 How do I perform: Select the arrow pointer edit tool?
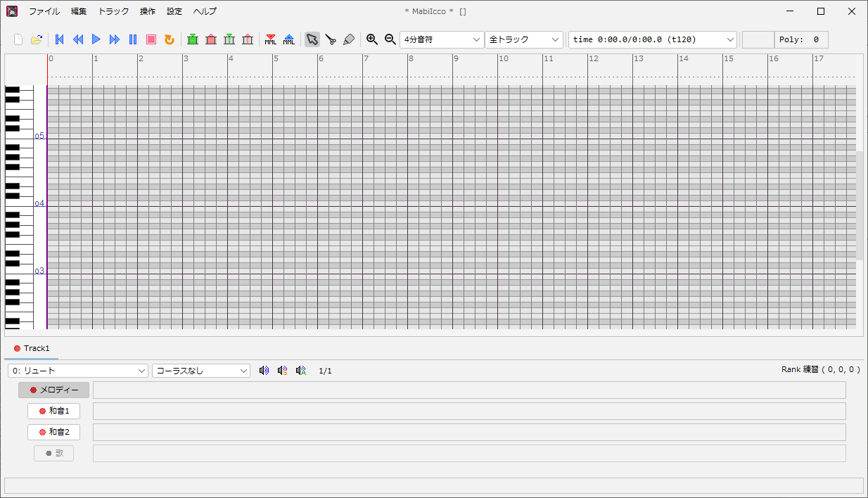point(312,39)
